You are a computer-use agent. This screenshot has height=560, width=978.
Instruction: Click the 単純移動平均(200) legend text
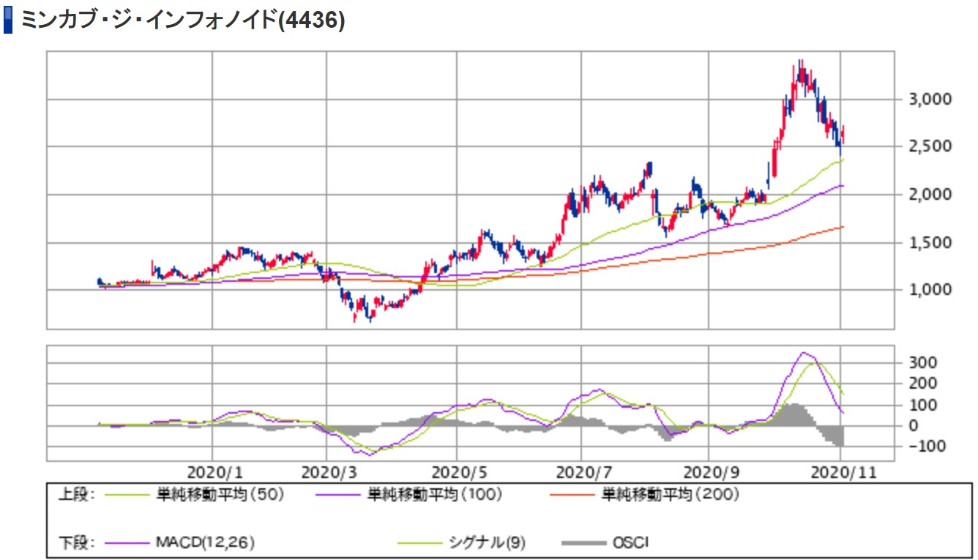pos(670,495)
